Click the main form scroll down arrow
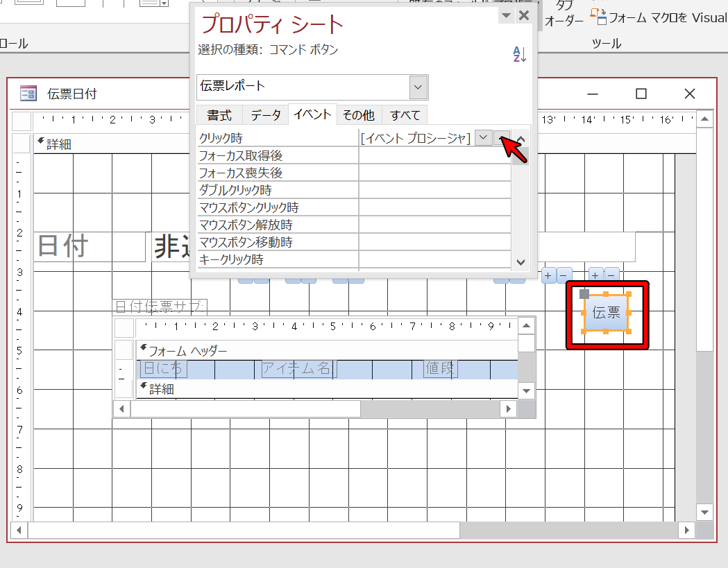 click(705, 513)
